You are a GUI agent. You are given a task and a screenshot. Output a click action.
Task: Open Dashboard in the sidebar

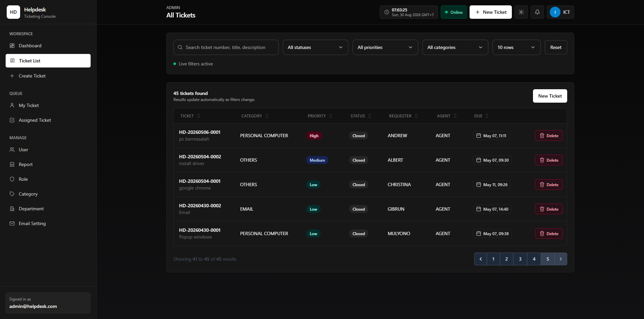[48, 46]
